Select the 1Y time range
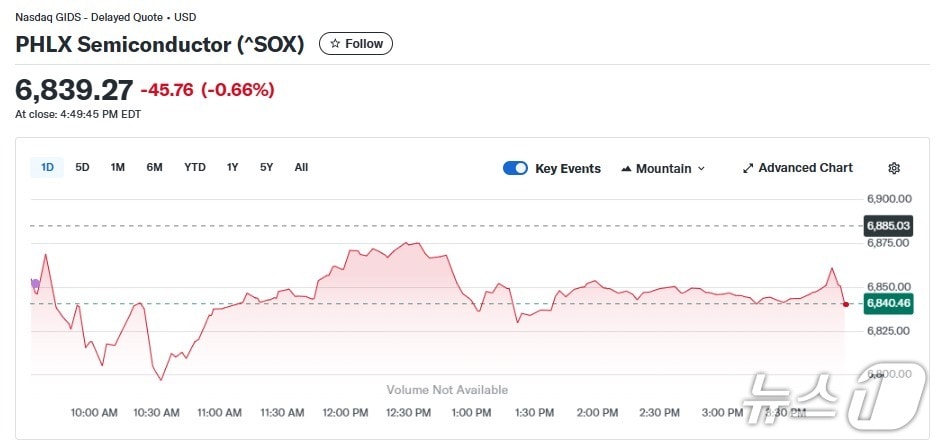This screenshot has height=444, width=940. click(232, 167)
